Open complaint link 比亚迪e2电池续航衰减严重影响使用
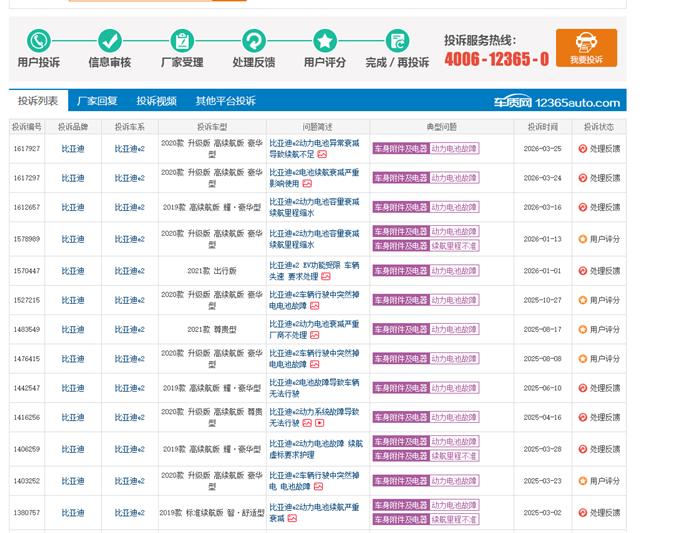The image size is (700, 533). coord(314,178)
